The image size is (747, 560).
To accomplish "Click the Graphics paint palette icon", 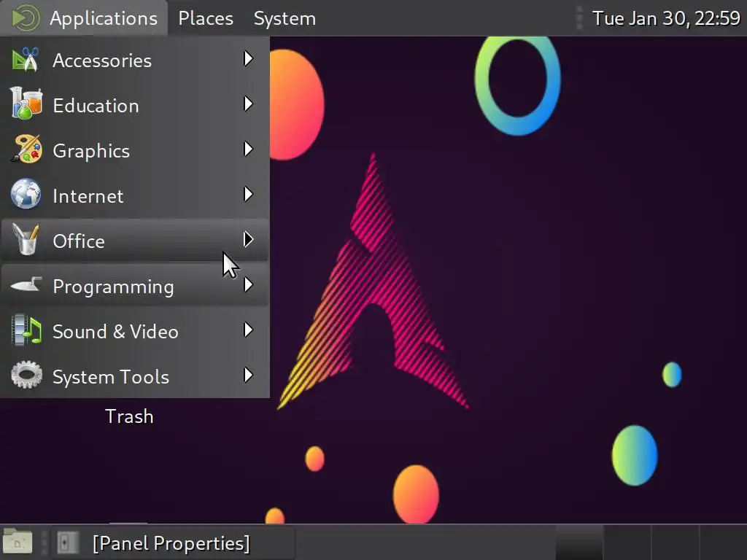I will tap(26, 149).
